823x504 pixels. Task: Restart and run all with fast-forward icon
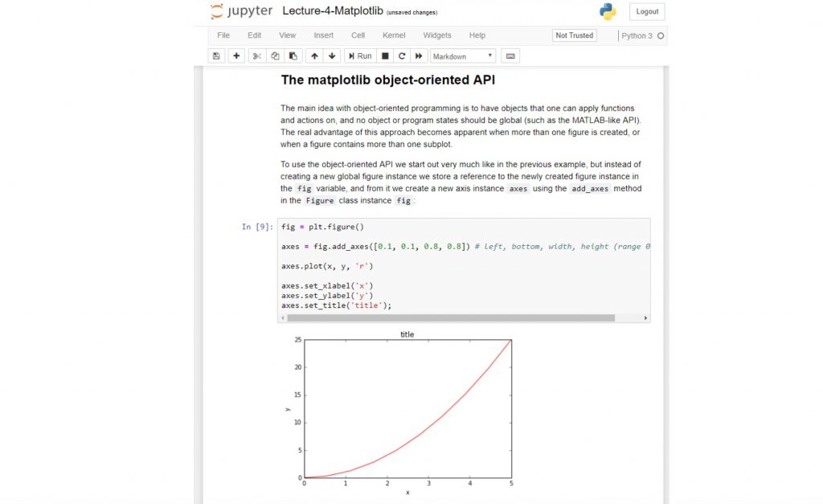419,56
